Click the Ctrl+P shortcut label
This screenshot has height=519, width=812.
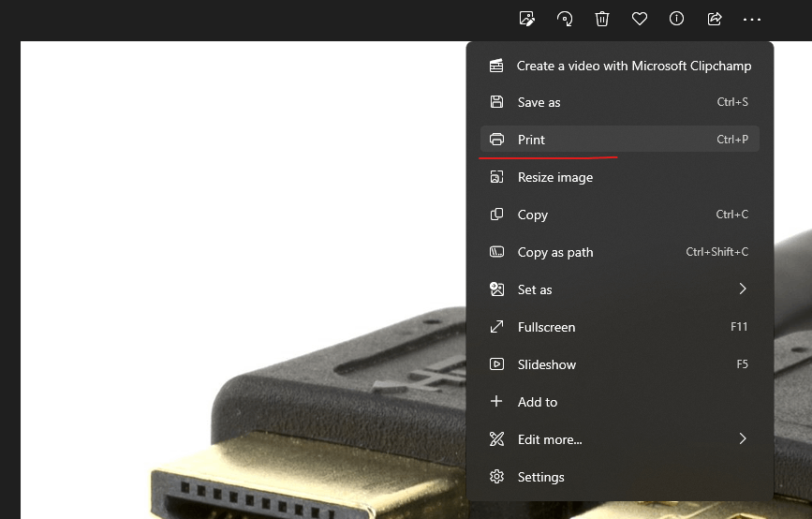pyautogui.click(x=732, y=140)
